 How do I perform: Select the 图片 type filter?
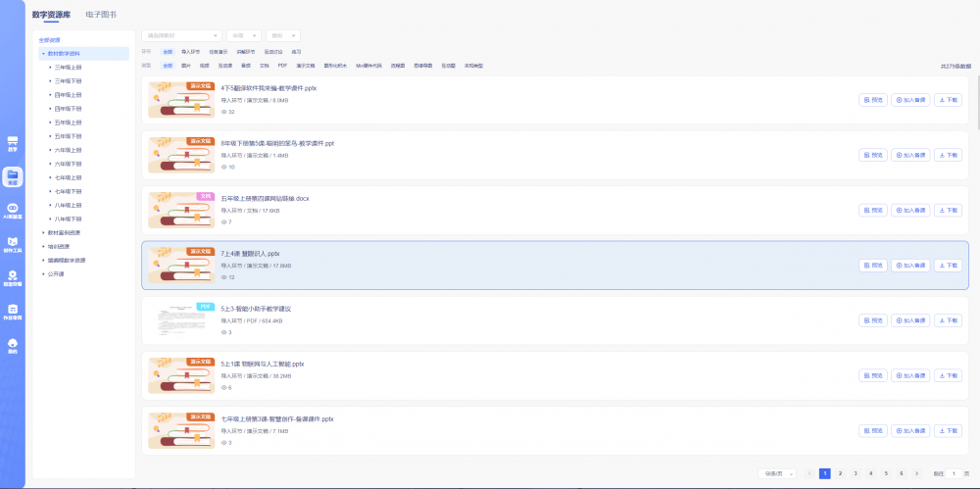click(x=186, y=66)
